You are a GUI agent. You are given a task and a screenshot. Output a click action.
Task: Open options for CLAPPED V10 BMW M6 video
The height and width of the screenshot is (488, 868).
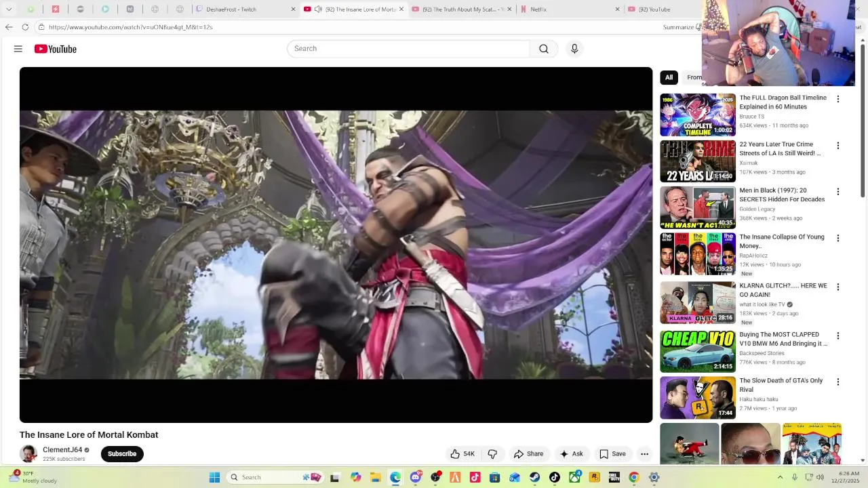(x=838, y=336)
